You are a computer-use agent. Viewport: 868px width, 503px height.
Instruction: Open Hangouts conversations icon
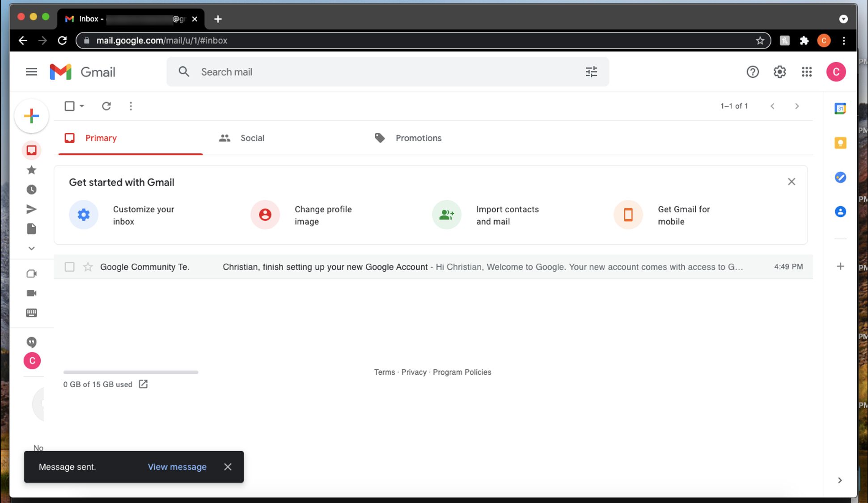[31, 342]
